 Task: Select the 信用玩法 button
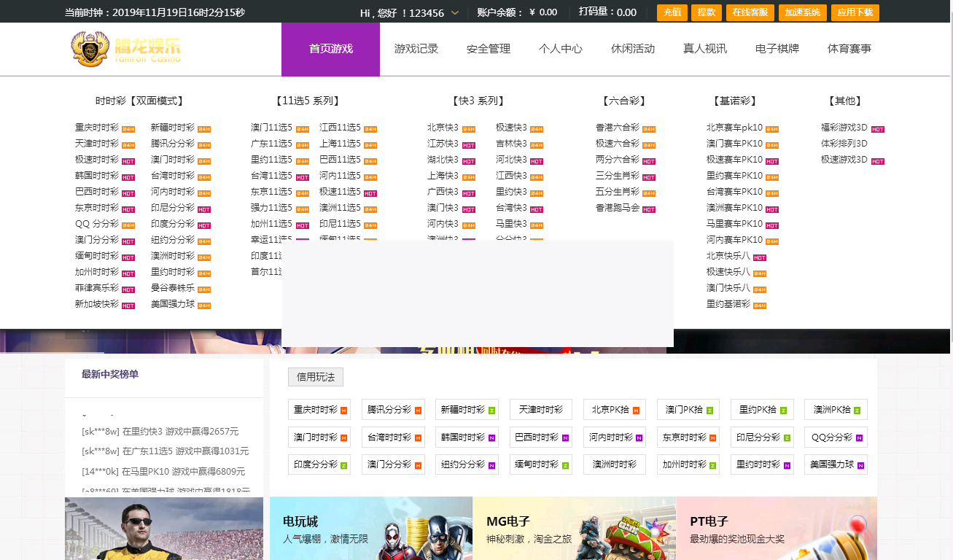tap(316, 376)
